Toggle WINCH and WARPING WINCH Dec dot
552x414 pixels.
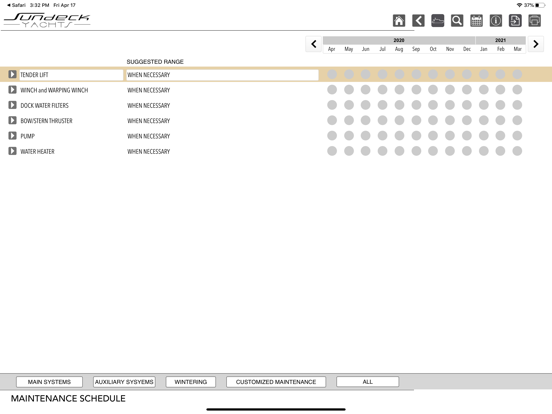(467, 90)
